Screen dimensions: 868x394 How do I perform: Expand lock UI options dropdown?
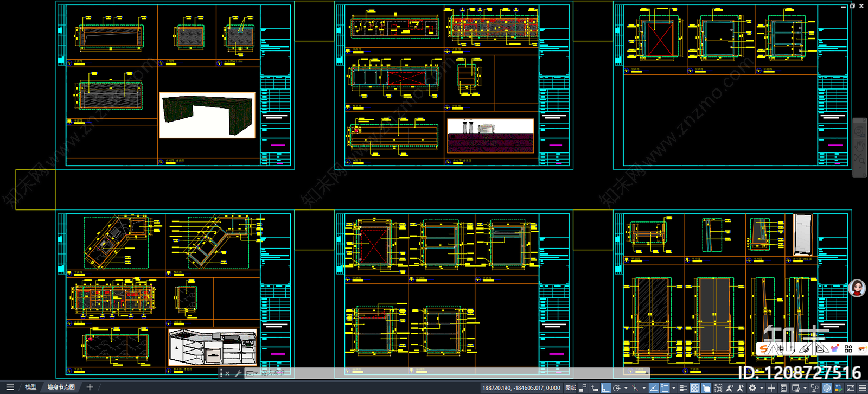pyautogui.click(x=805, y=388)
